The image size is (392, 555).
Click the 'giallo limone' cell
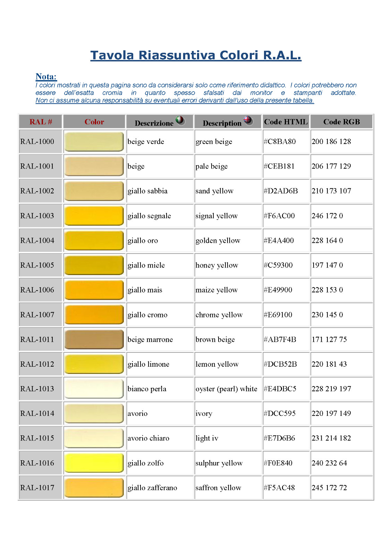coord(160,364)
